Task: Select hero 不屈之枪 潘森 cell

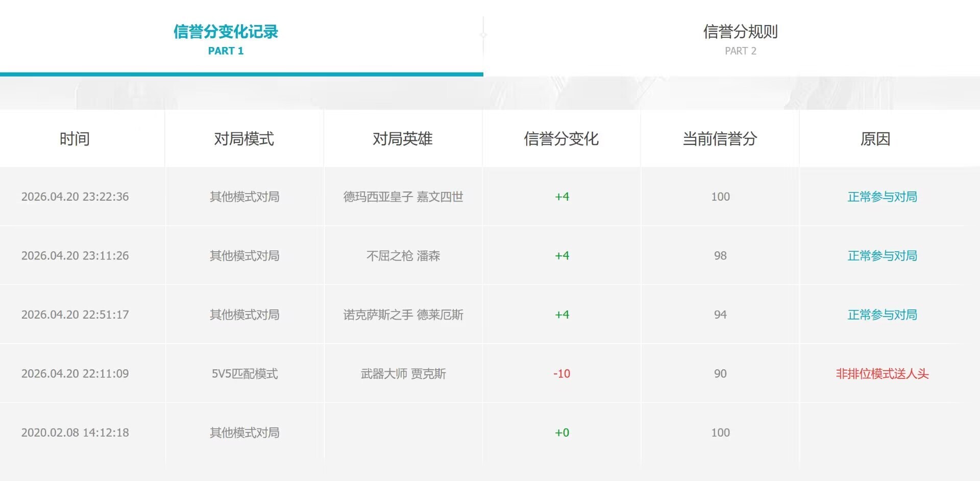Action: click(x=403, y=256)
